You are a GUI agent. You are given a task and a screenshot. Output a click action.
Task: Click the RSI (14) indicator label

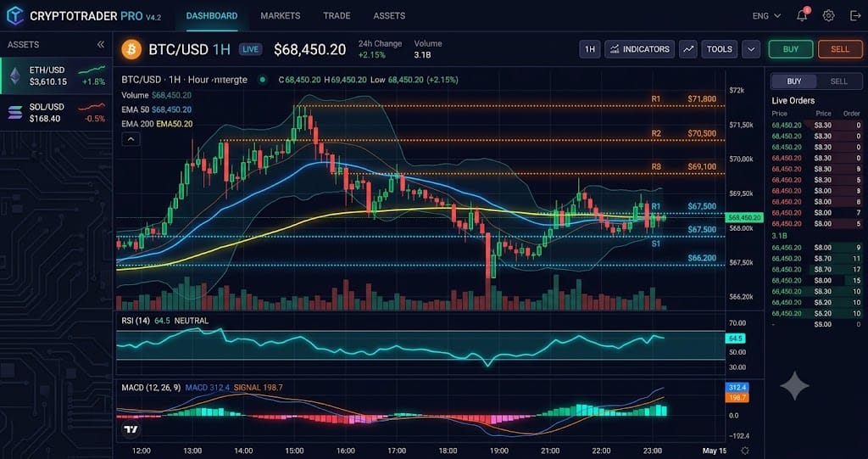point(136,321)
